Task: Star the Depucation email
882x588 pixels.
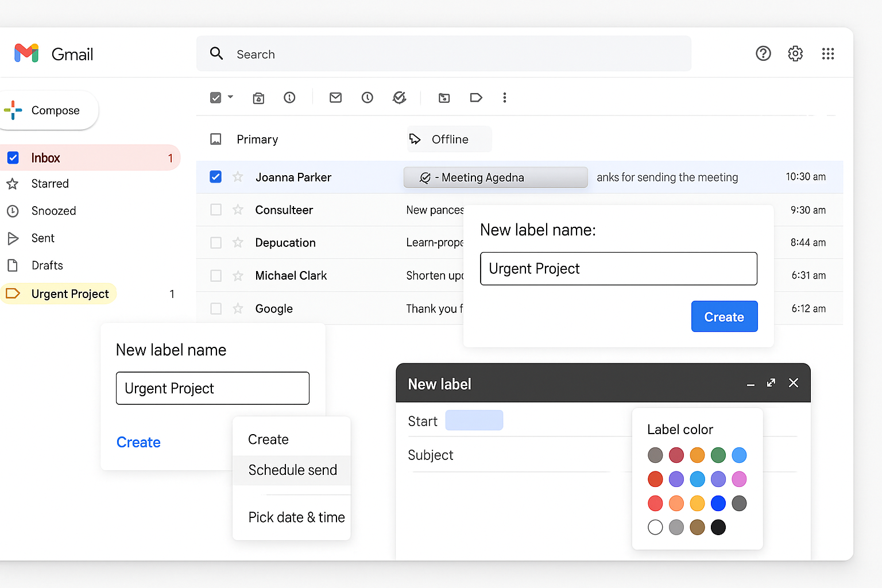Action: (x=238, y=242)
